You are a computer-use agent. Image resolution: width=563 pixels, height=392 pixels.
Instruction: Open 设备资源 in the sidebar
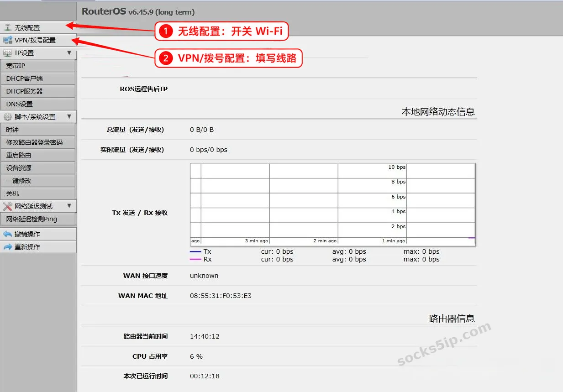pyautogui.click(x=38, y=168)
